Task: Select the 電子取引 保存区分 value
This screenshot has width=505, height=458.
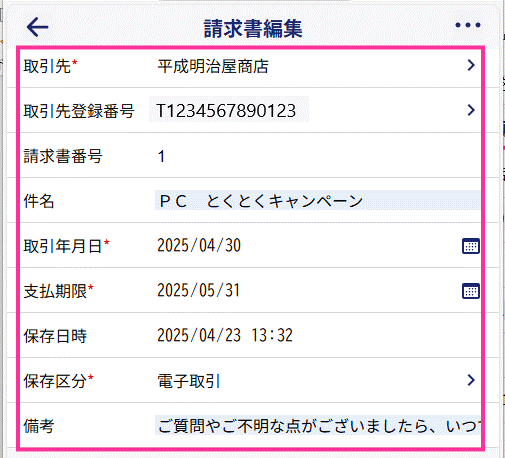Action: [189, 381]
